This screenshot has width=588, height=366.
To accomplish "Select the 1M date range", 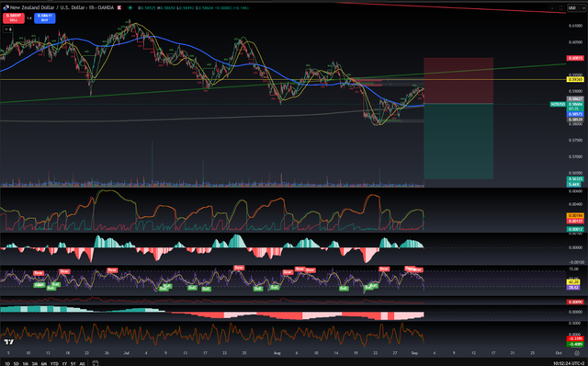I will (x=26, y=363).
